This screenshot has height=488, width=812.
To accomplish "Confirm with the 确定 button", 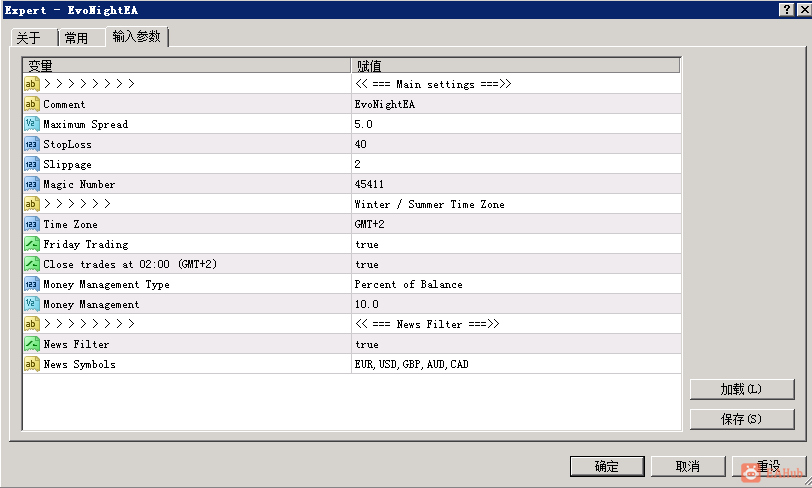I will coord(607,466).
